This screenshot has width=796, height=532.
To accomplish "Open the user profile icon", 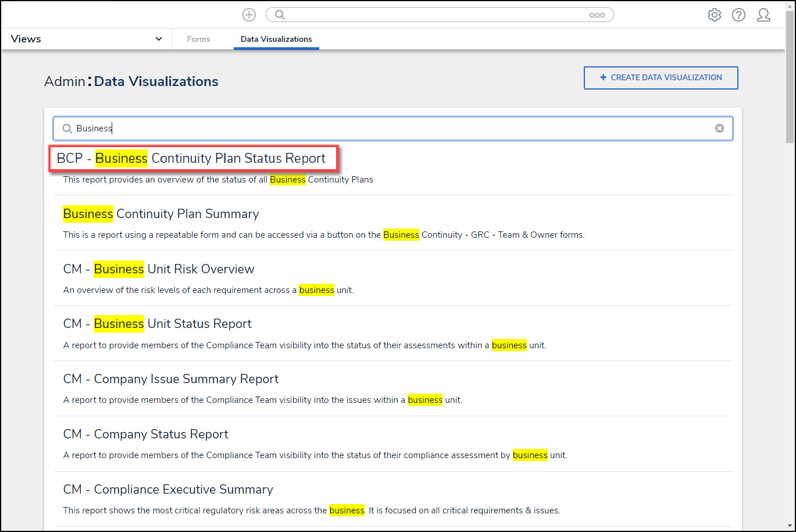I will point(763,15).
